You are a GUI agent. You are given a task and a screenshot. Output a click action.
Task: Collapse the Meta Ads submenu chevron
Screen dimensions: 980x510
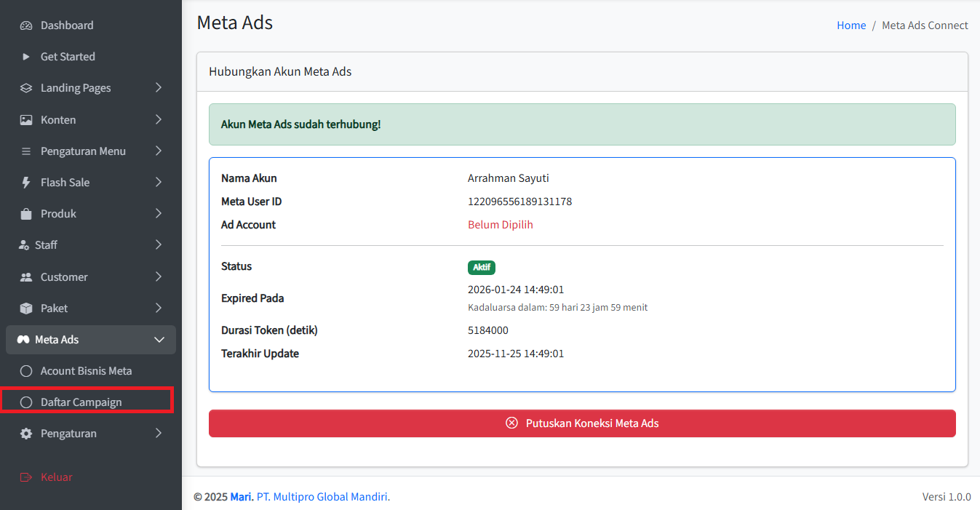click(159, 340)
